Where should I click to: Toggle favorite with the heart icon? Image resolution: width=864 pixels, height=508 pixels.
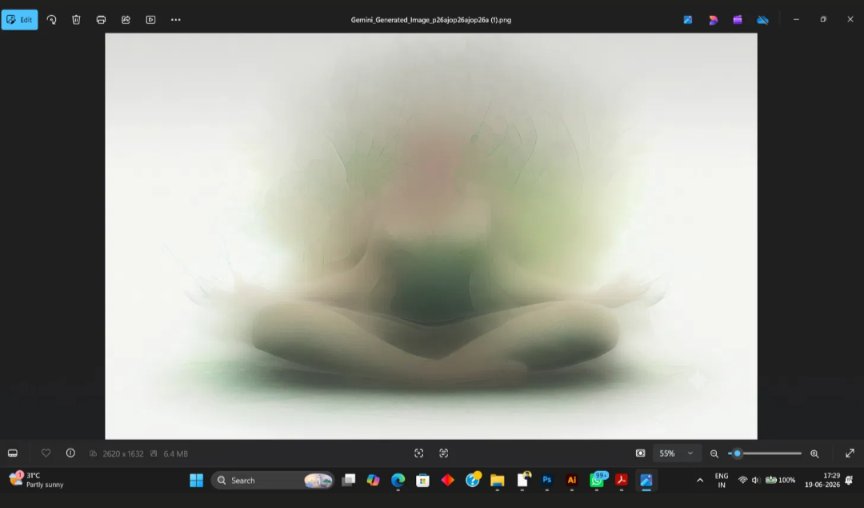(46, 453)
